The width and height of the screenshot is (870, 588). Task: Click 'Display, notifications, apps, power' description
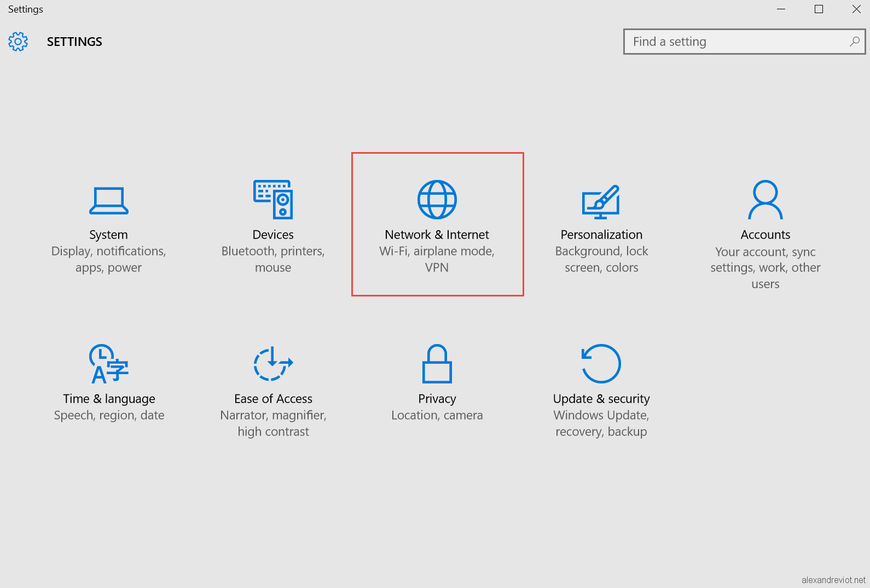[108, 259]
